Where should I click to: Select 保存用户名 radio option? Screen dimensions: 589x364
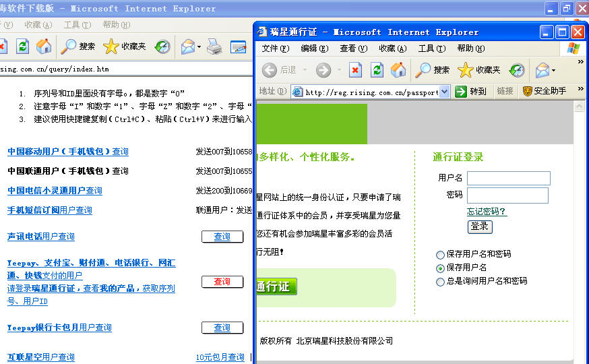point(440,268)
